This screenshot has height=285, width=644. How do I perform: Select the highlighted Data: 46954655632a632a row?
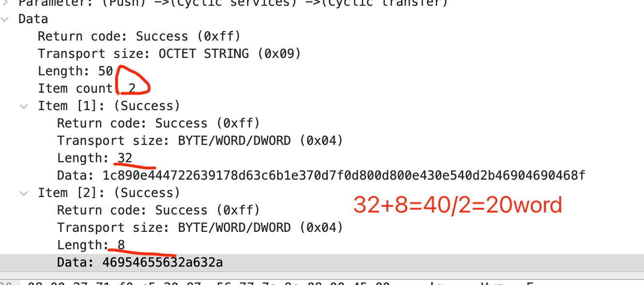(140, 263)
